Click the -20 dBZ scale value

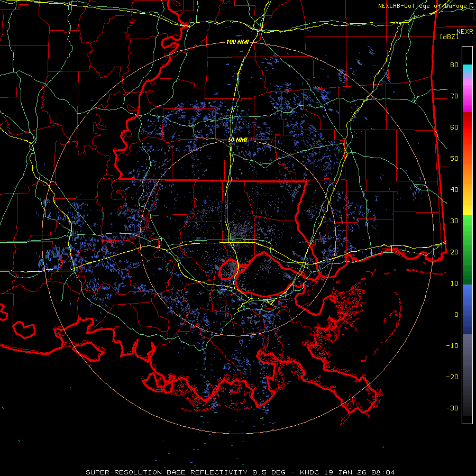click(x=452, y=377)
